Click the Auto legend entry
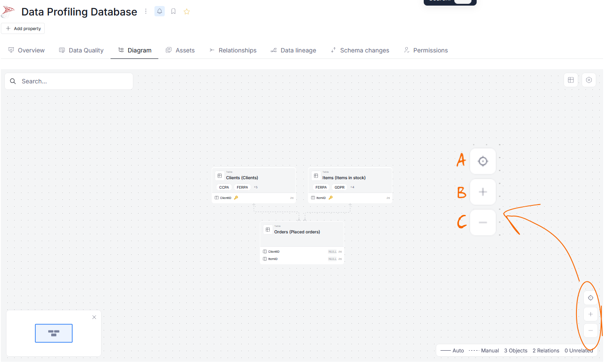 (452, 351)
